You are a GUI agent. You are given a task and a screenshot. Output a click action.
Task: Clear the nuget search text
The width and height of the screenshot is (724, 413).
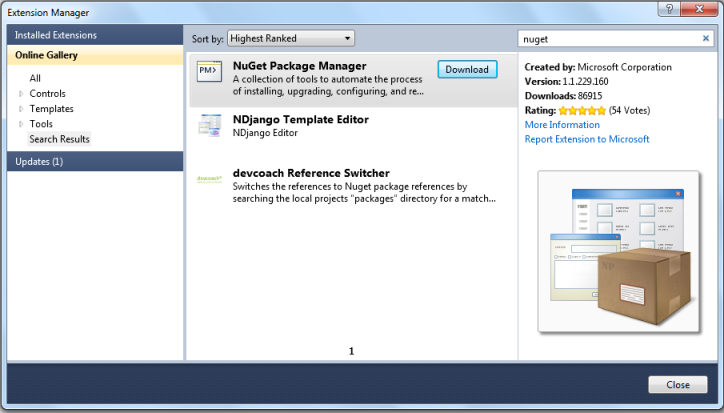[x=706, y=39]
